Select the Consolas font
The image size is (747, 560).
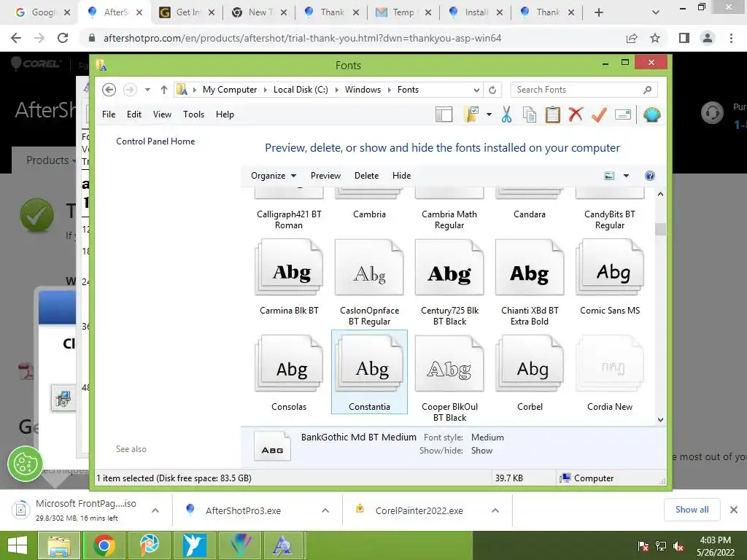point(289,373)
